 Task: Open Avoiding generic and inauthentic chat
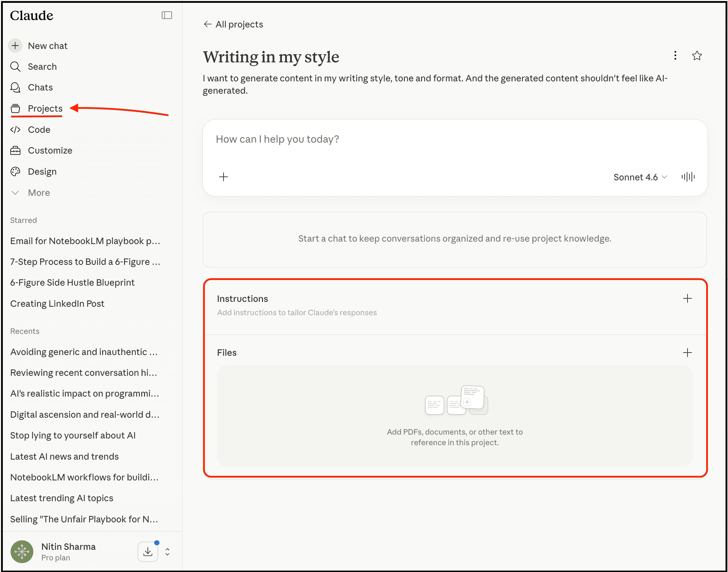point(84,352)
